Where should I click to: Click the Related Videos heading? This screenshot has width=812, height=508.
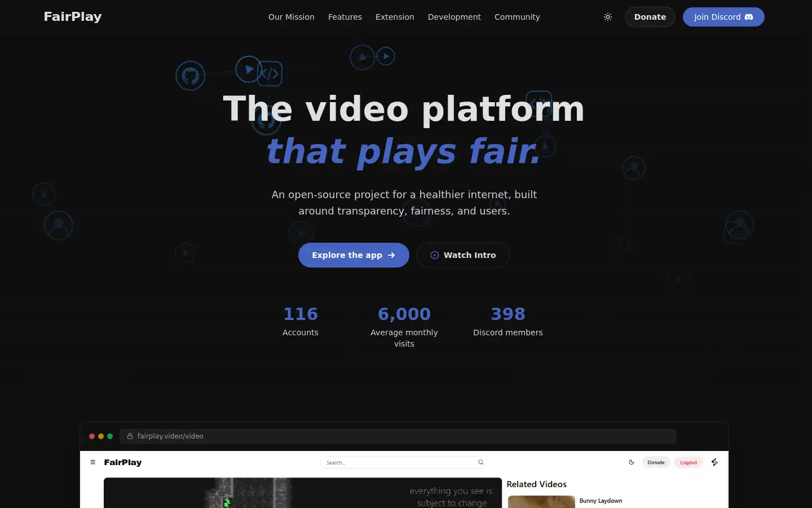coord(537,484)
